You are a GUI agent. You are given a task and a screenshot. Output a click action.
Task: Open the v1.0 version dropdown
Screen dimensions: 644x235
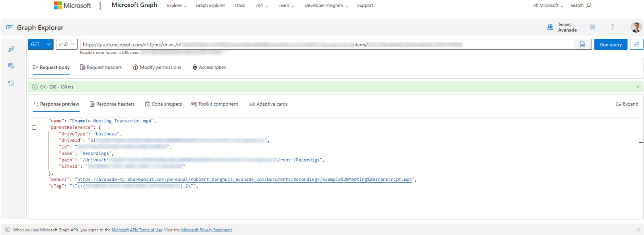[x=67, y=44]
